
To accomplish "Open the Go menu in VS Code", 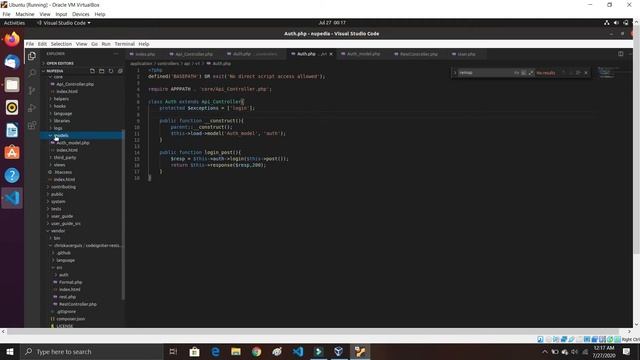I will coord(94,44).
